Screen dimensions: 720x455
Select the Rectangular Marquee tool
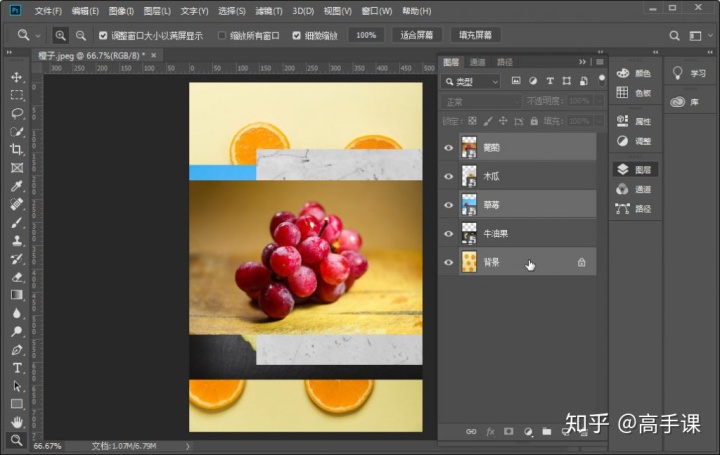point(17,95)
